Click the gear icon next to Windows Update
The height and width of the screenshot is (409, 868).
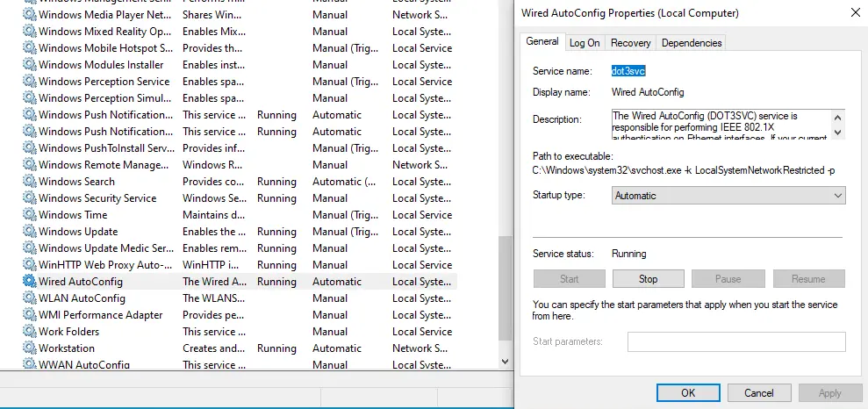click(x=29, y=232)
